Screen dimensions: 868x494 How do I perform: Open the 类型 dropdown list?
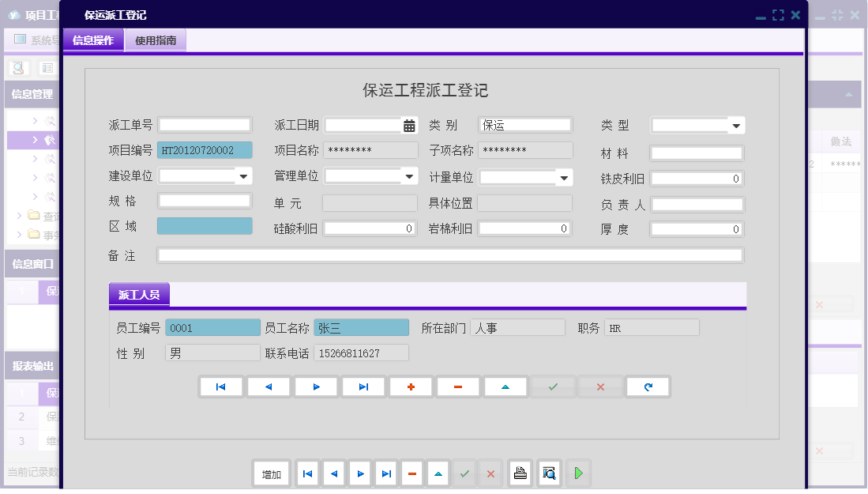coord(736,125)
